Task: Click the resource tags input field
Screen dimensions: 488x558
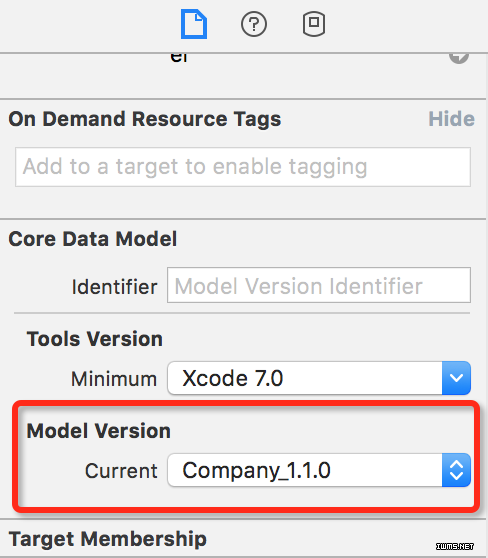Action: tap(243, 167)
